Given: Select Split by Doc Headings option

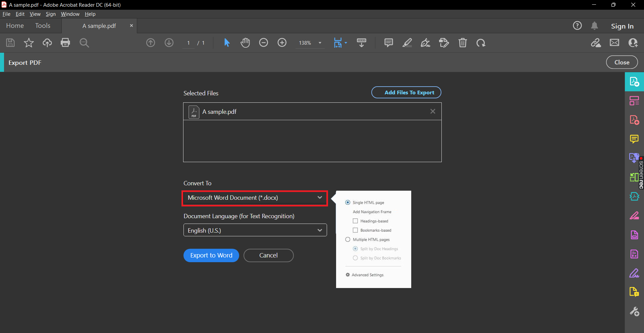Looking at the screenshot, I should point(355,249).
